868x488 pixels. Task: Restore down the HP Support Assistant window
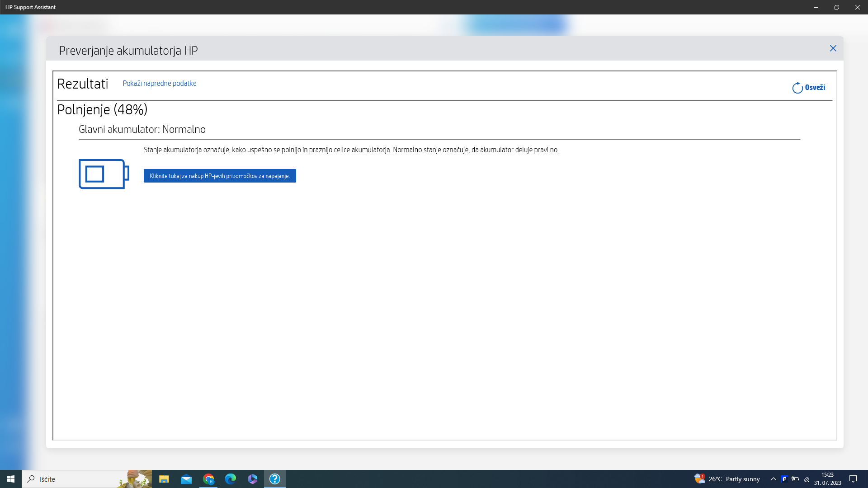pos(837,7)
